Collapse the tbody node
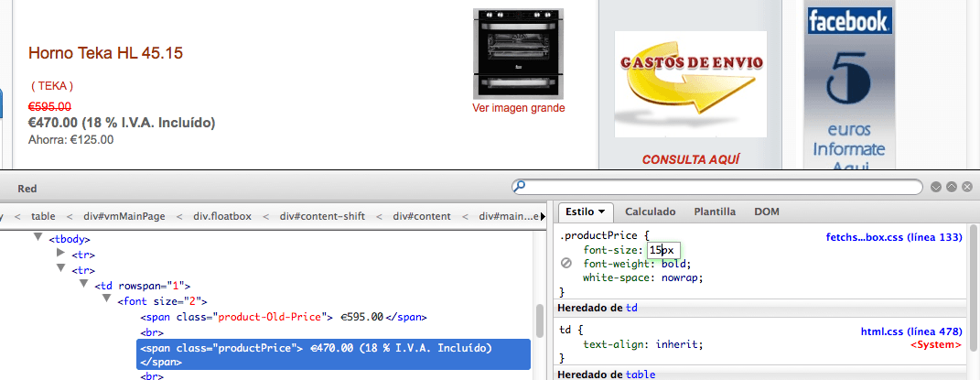Image resolution: width=980 pixels, height=380 pixels. (x=38, y=238)
